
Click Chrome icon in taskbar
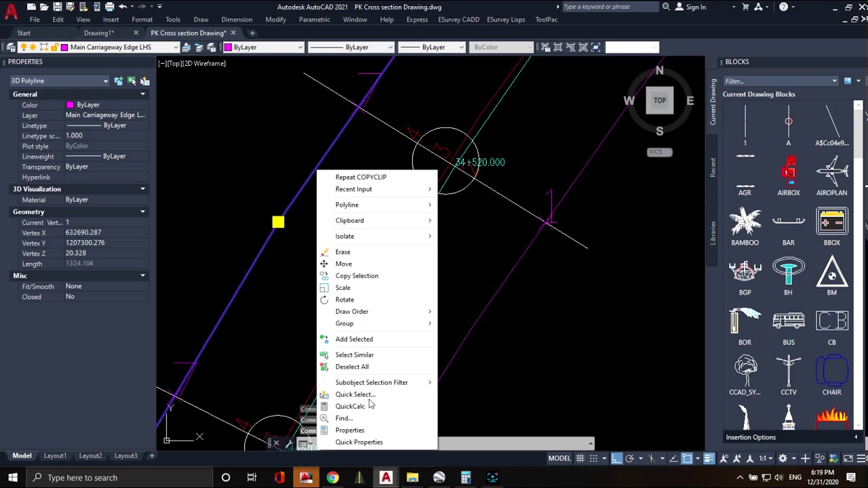[x=332, y=477]
